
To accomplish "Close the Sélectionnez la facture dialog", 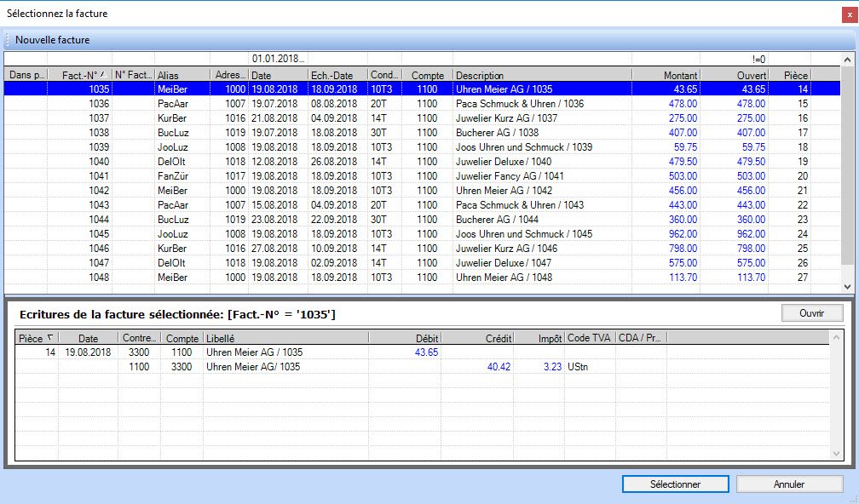I will (x=849, y=14).
